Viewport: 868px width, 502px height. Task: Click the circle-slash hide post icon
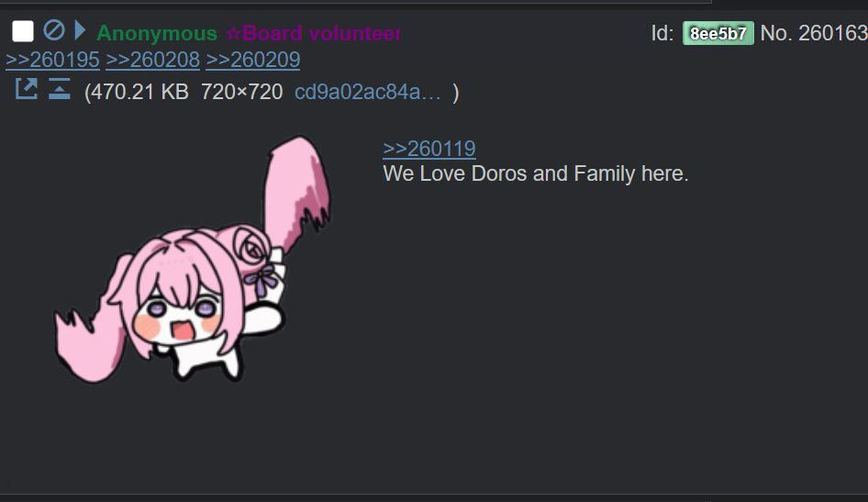(54, 30)
